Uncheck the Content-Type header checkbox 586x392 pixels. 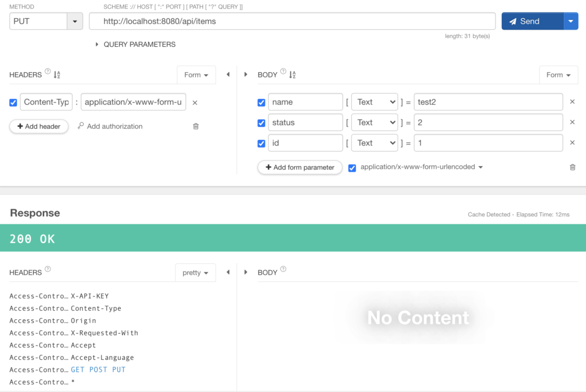[13, 102]
